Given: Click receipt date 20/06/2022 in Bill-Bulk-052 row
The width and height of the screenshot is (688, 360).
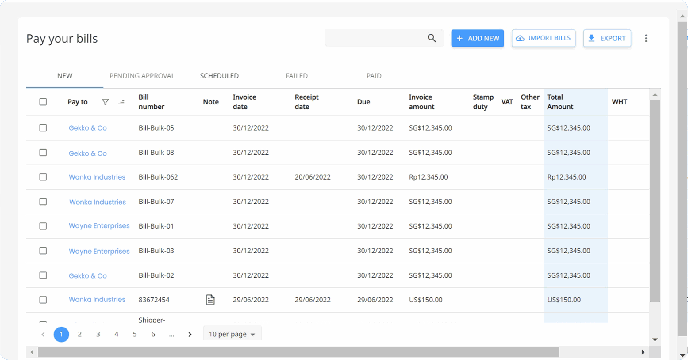Looking at the screenshot, I should tap(312, 177).
